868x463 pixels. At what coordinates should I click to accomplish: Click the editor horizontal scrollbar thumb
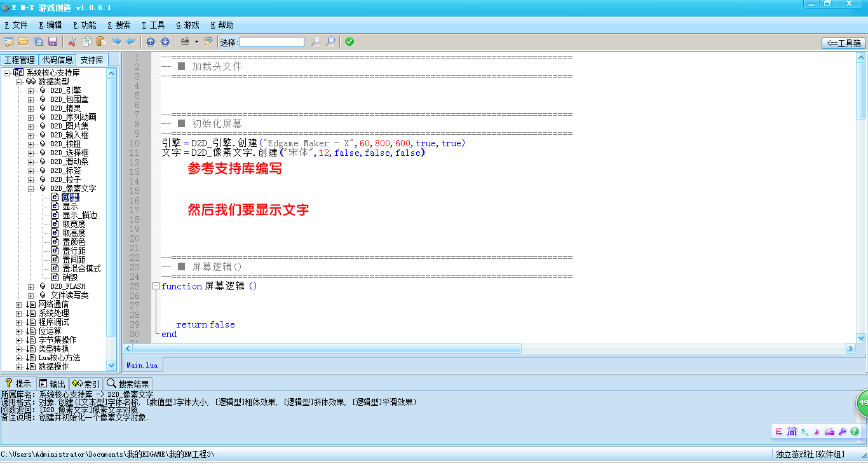tap(327, 349)
